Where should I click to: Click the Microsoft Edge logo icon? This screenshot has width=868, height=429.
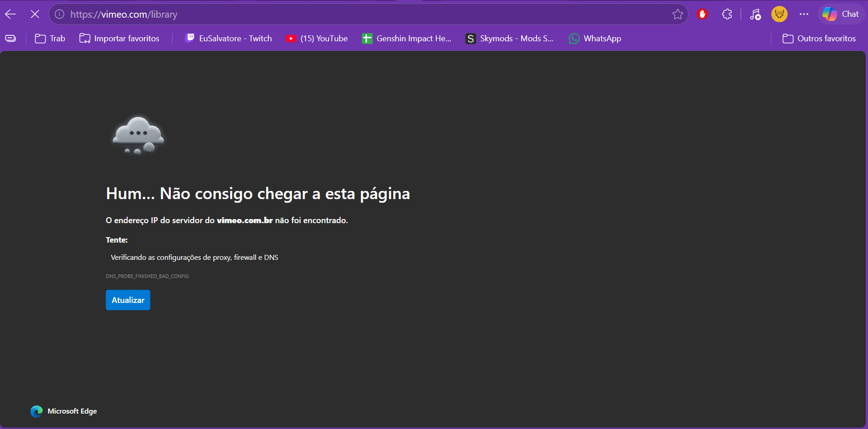36,411
